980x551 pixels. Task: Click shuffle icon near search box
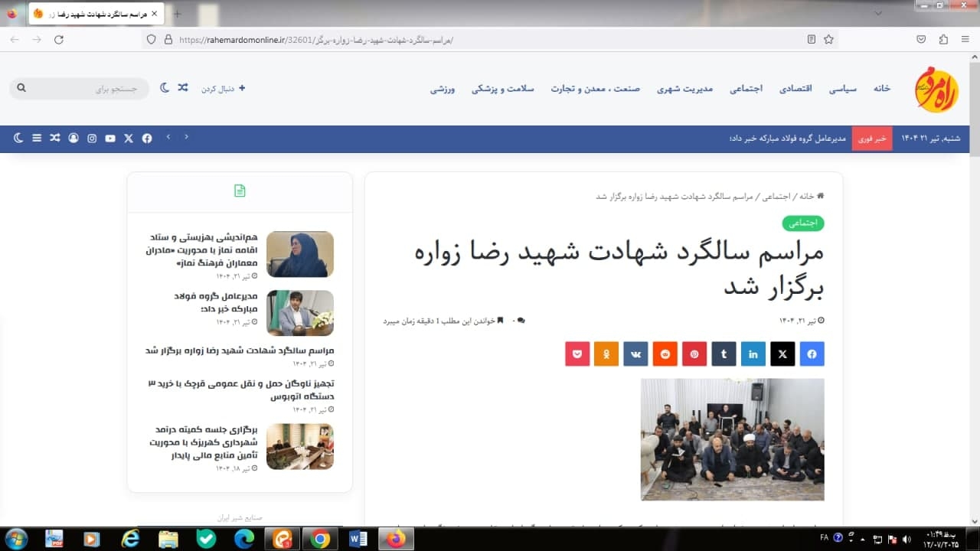[183, 88]
